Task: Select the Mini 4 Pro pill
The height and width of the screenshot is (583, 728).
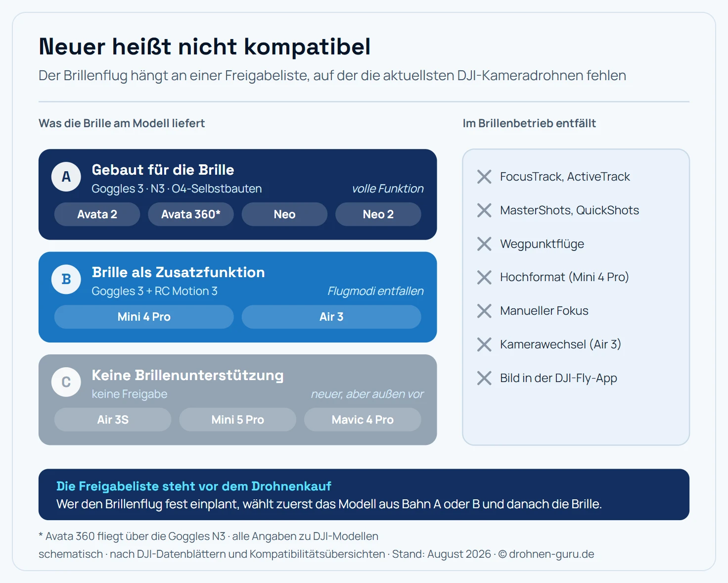Action: [x=144, y=317]
